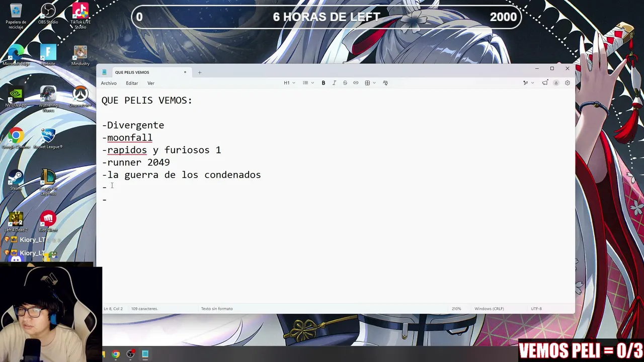This screenshot has width=644, height=362.
Task: Add a new Notepad tab
Action: [199, 72]
